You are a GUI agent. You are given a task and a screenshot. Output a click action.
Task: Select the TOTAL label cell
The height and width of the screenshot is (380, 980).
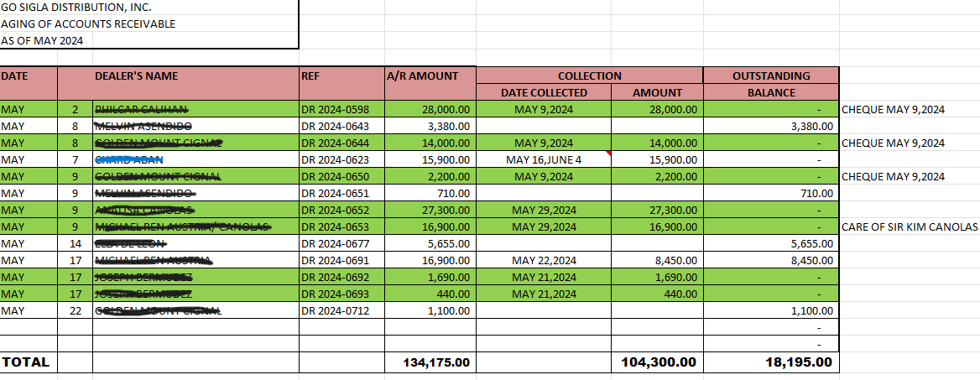pos(29,362)
